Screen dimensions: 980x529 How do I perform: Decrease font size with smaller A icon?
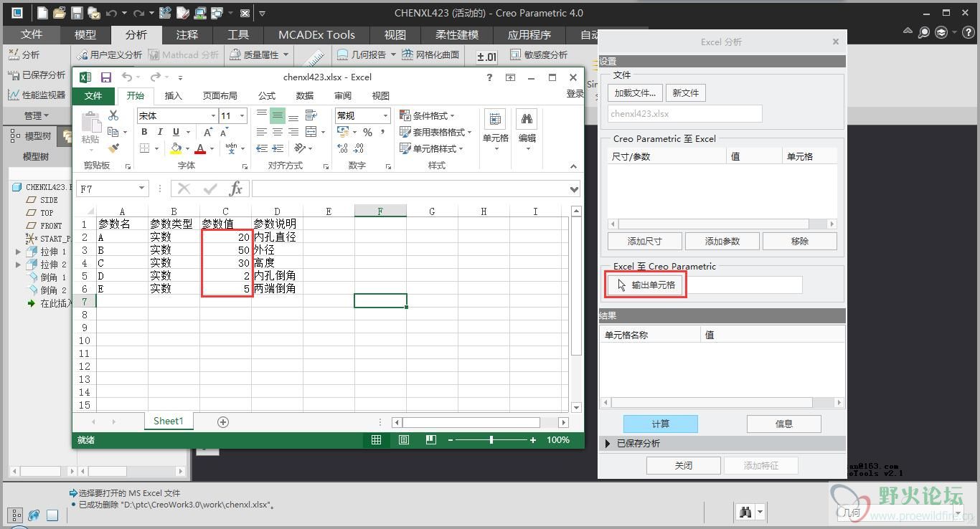tap(224, 132)
